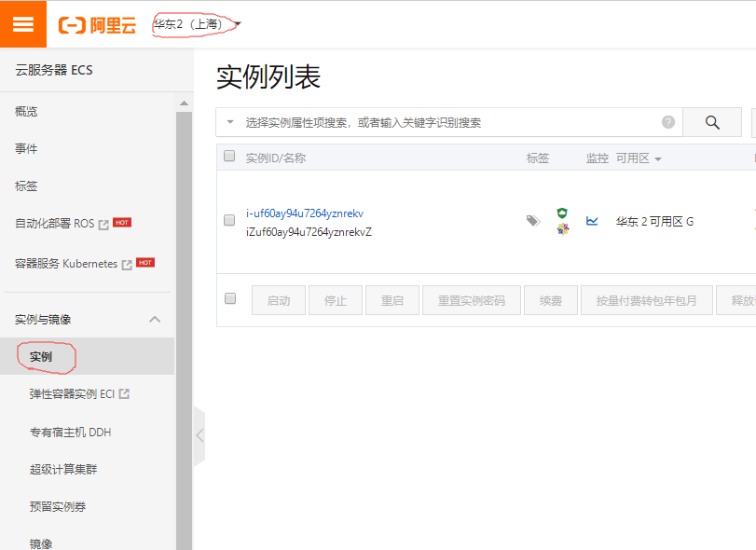756x550 pixels.
Task: Open 容器服务 Kubernetes in the sidebar
Action: click(66, 264)
